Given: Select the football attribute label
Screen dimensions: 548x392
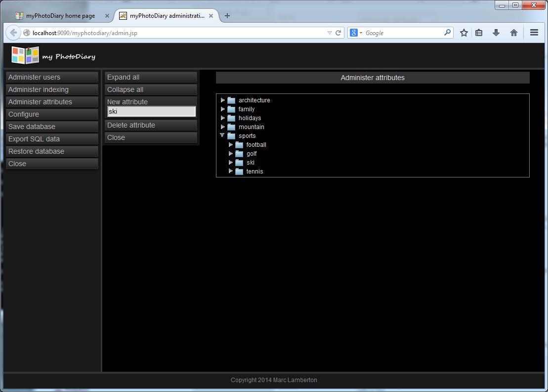Looking at the screenshot, I should [x=256, y=145].
